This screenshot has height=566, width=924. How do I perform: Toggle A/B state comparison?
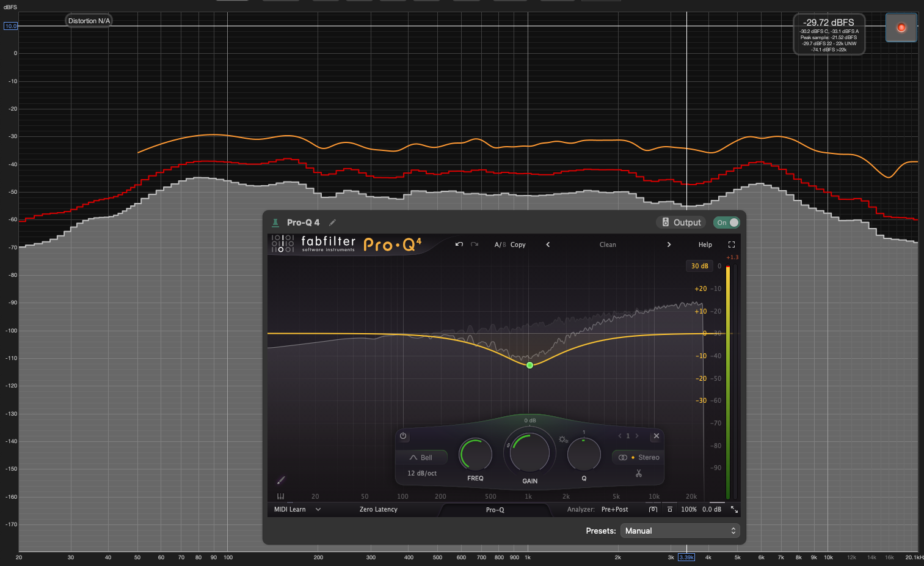(x=500, y=244)
